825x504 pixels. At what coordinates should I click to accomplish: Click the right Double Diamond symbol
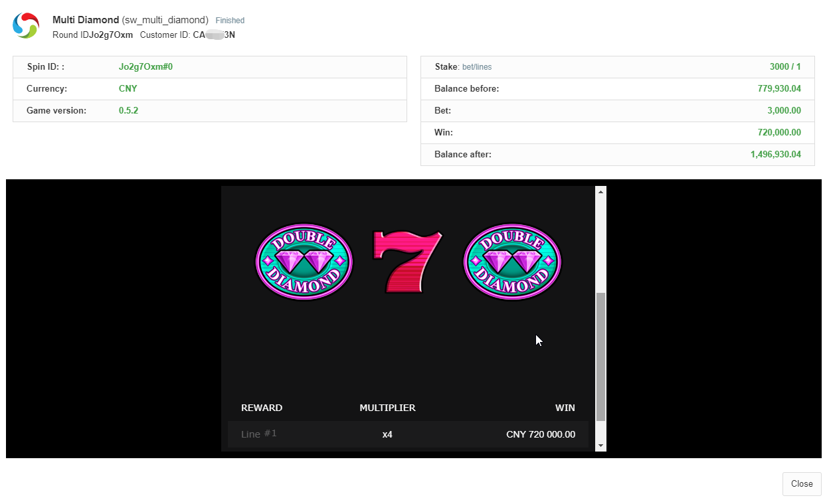tap(511, 262)
